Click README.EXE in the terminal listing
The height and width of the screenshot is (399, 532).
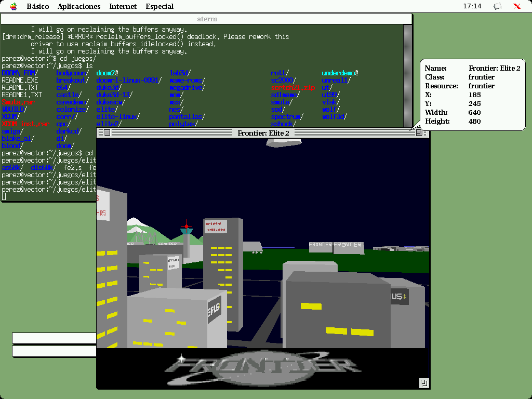[20, 80]
